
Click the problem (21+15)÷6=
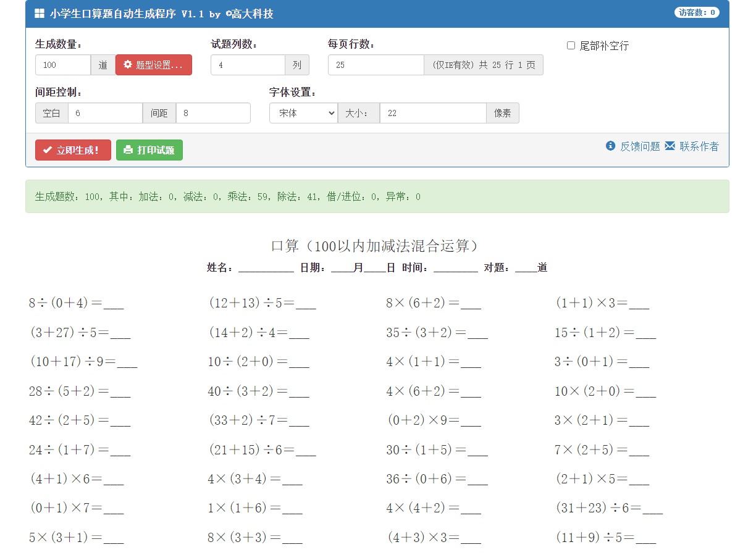point(262,450)
